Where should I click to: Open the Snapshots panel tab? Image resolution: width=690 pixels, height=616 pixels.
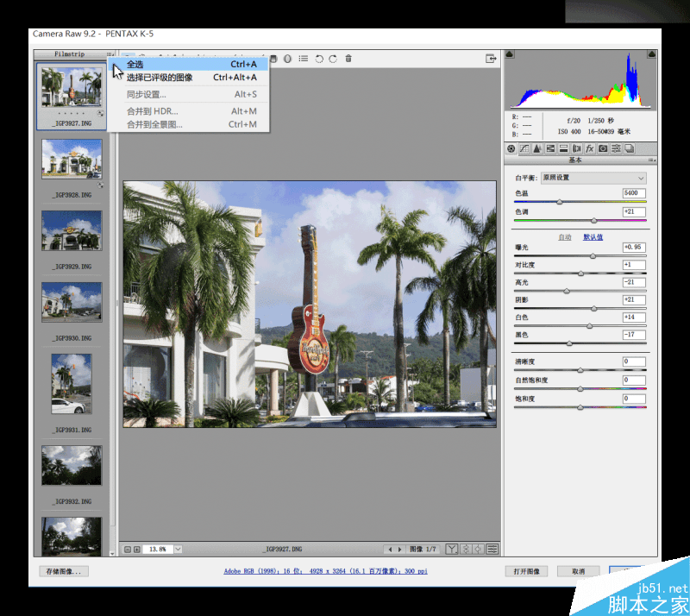click(630, 149)
